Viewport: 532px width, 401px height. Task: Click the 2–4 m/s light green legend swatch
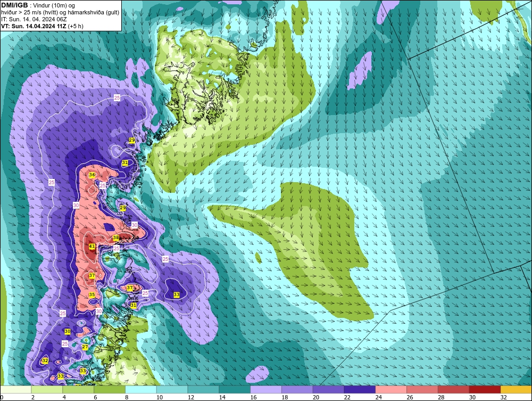tap(47, 389)
